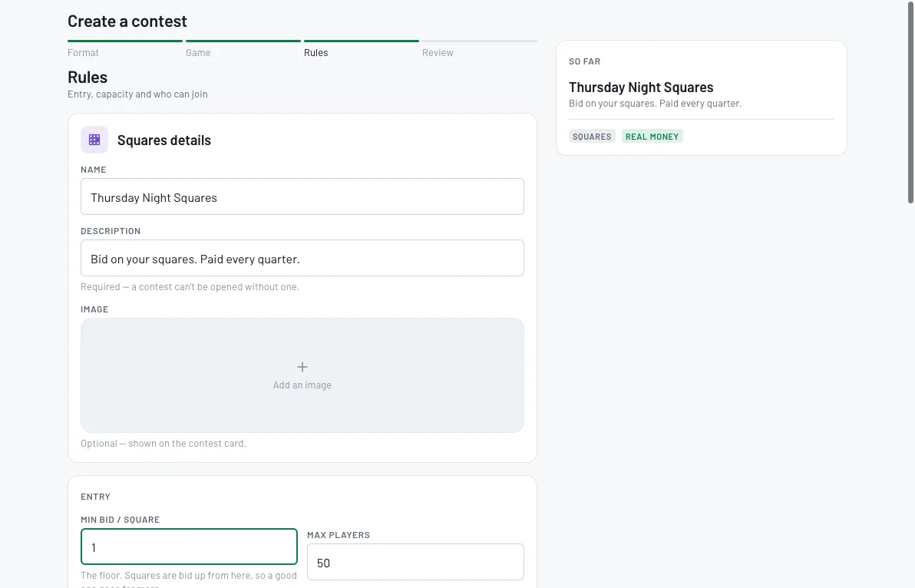This screenshot has height=588, width=915.
Task: Click the NAME field label
Action: click(94, 170)
